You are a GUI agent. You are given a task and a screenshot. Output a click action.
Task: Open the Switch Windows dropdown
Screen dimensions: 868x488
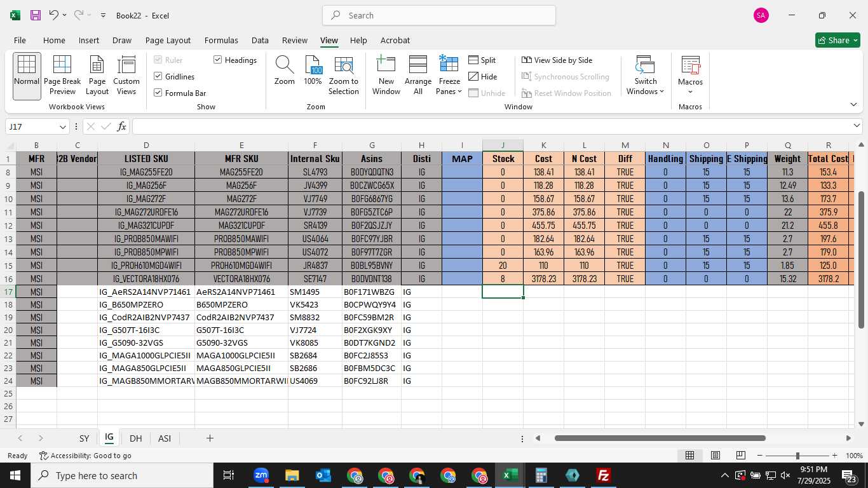point(645,76)
